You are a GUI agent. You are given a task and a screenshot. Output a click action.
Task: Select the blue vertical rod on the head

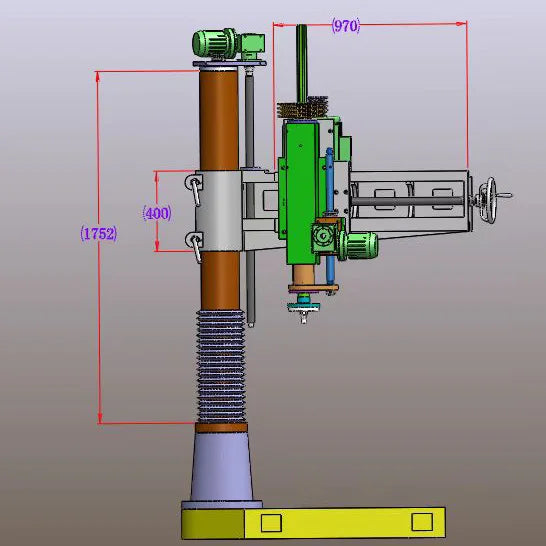click(330, 215)
